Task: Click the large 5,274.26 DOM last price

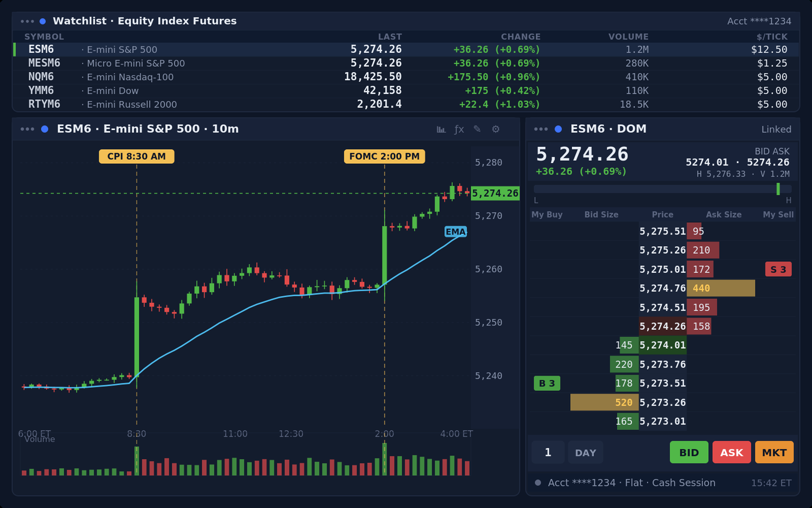Action: pos(582,154)
